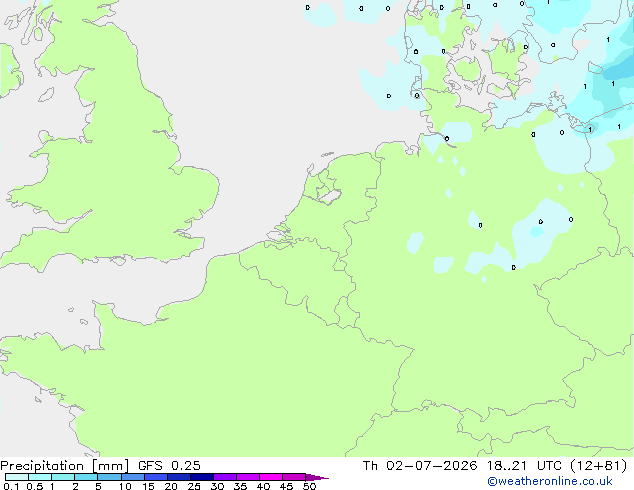
Task: Click the 15–20 mm legend color swatch
Action: coord(156,477)
